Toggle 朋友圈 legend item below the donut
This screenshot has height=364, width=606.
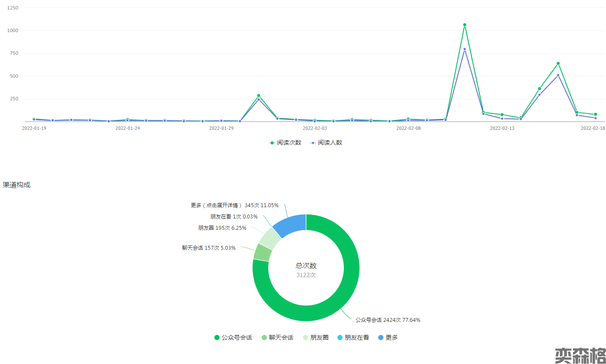[x=316, y=338]
